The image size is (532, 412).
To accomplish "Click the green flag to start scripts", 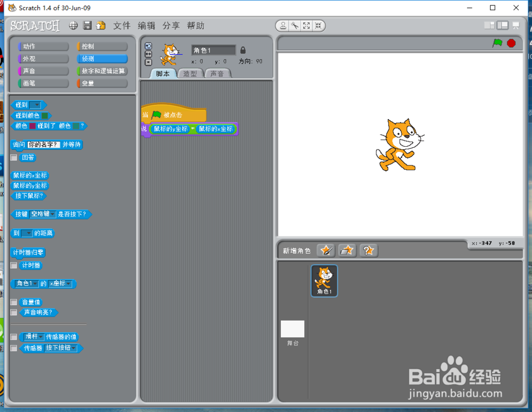I will 496,44.
